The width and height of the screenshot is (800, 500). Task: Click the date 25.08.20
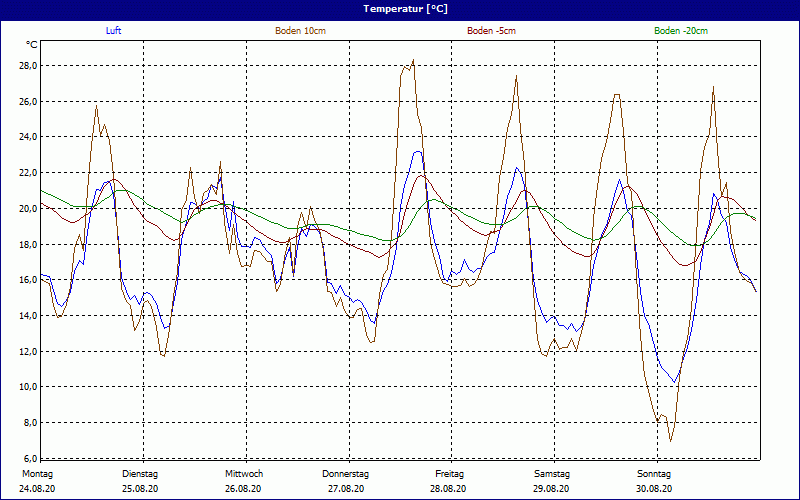140,489
